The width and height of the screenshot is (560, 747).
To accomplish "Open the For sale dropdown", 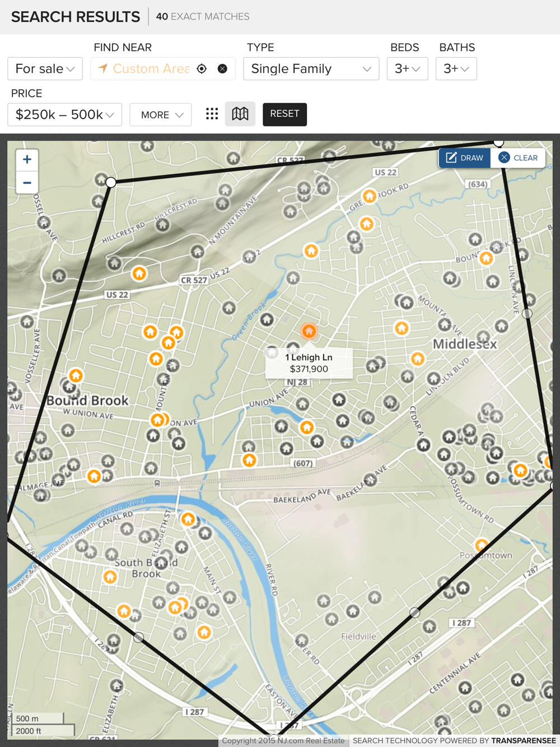I will (45, 69).
